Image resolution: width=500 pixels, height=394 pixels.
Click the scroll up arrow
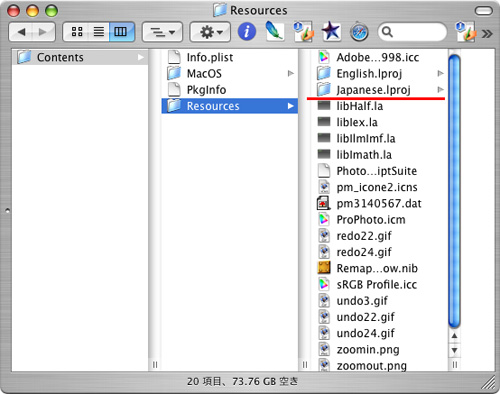pos(454,336)
